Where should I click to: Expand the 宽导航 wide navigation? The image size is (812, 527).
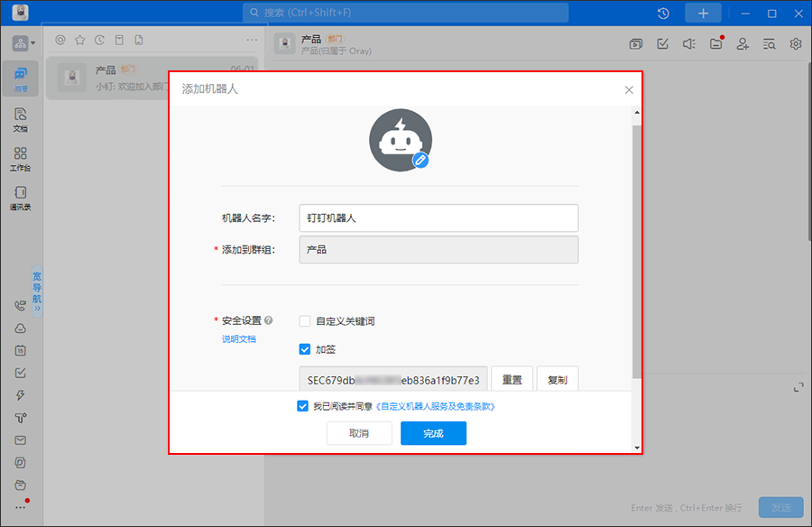point(37,291)
